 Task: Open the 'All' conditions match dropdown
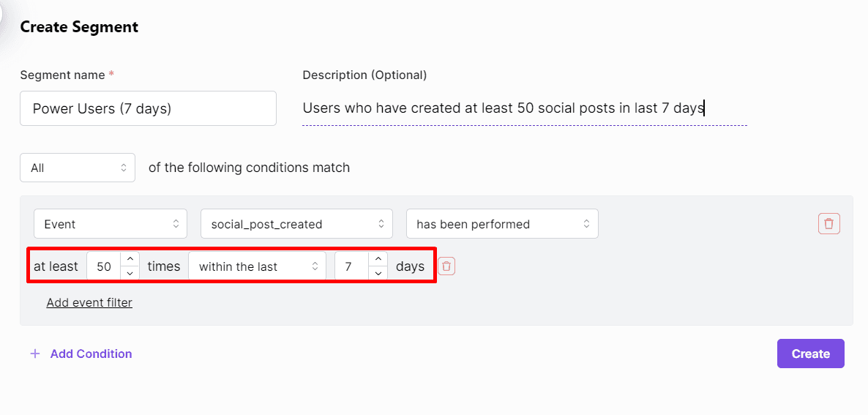(78, 168)
